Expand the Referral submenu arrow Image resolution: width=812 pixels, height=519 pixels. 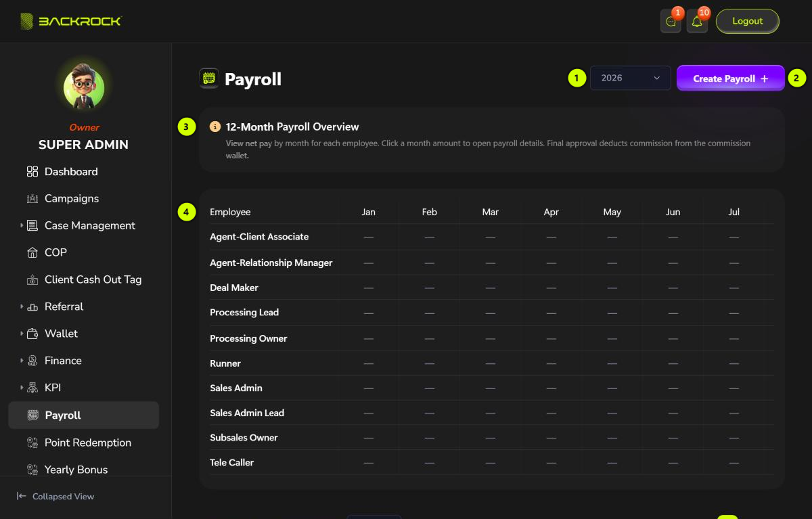click(x=22, y=307)
